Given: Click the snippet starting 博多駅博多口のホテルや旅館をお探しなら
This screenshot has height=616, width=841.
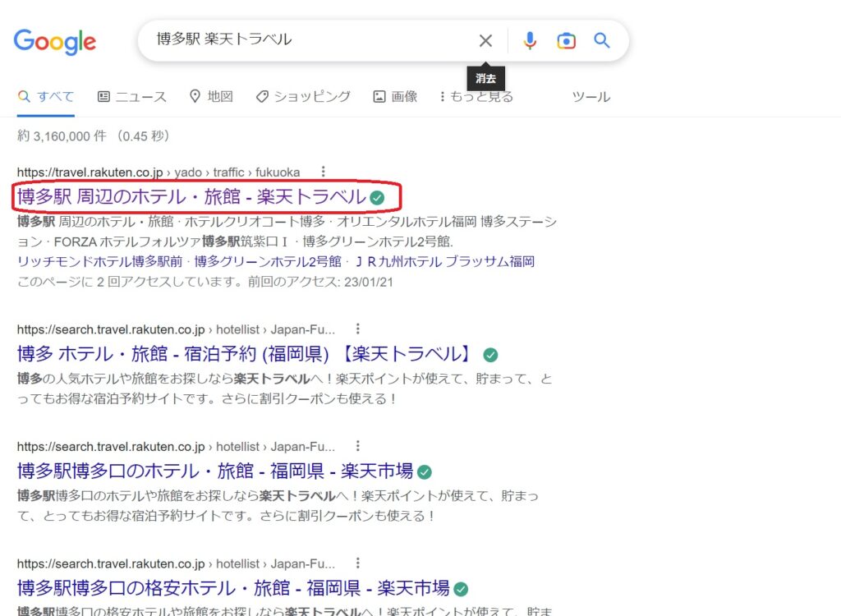Looking at the screenshot, I should coord(278,505).
